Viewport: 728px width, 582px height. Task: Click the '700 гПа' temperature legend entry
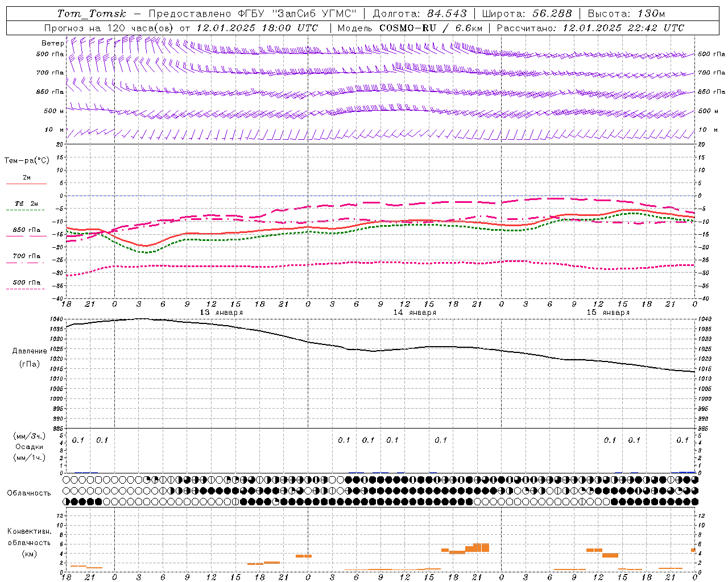[x=27, y=256]
